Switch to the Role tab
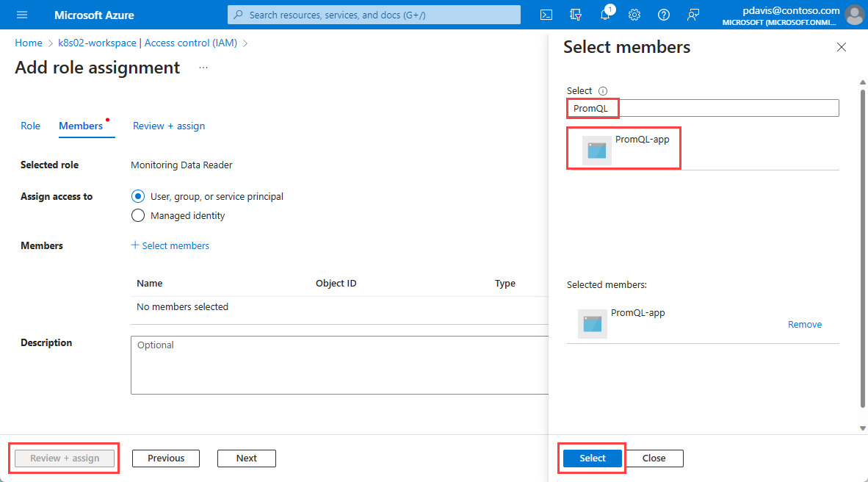The height and width of the screenshot is (482, 868). [x=30, y=126]
